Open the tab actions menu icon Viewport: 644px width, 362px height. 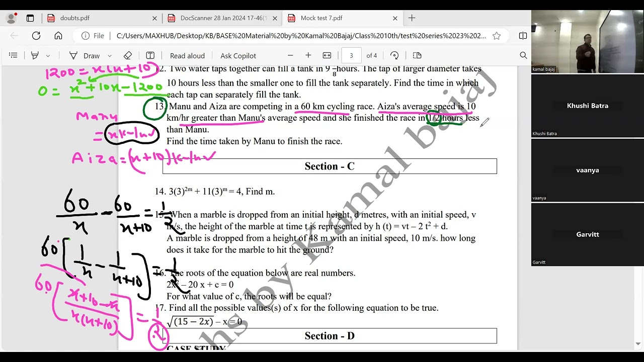tap(30, 19)
